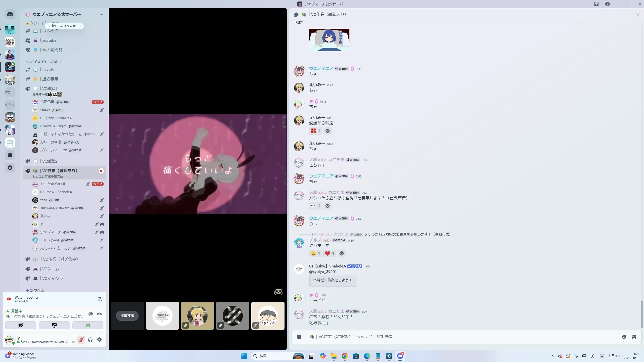The height and width of the screenshot is (362, 644).
Task: Open Discord direct messages home
Action: [10, 14]
